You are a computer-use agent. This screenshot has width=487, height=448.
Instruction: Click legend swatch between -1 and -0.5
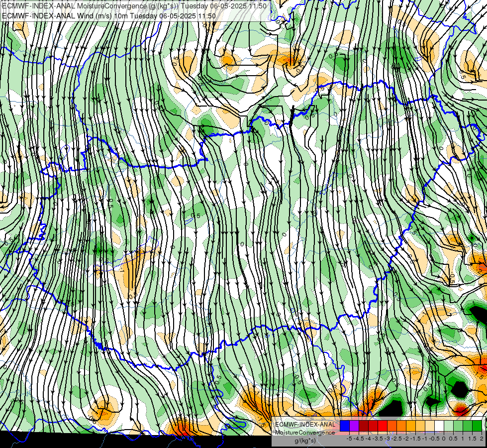click(x=430, y=426)
